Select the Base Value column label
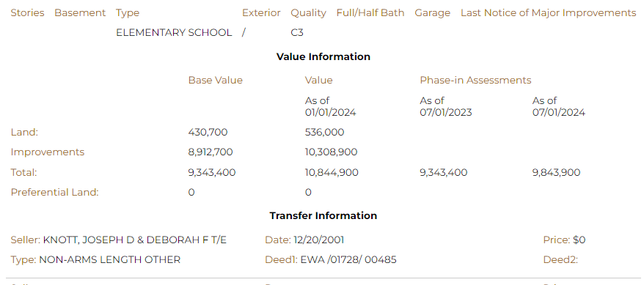 pyautogui.click(x=215, y=80)
